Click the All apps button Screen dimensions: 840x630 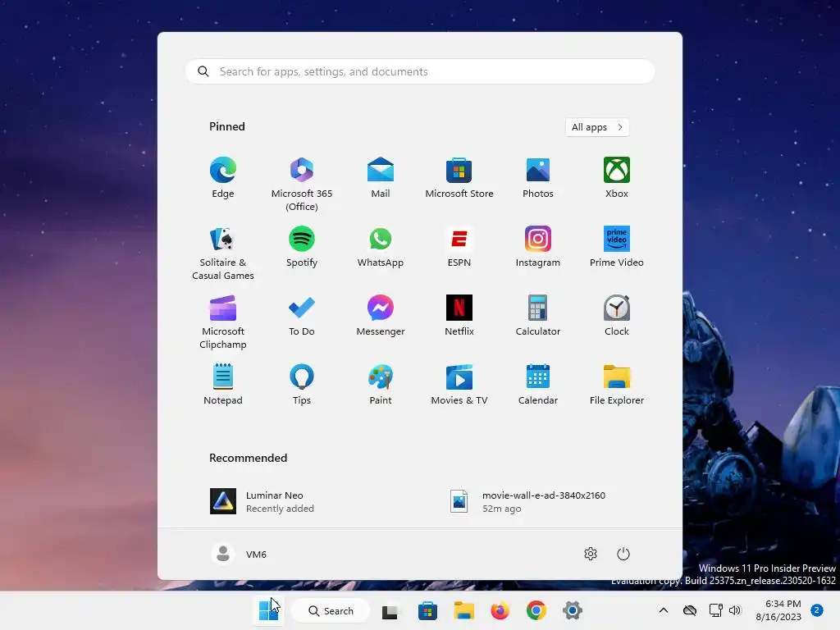[597, 127]
